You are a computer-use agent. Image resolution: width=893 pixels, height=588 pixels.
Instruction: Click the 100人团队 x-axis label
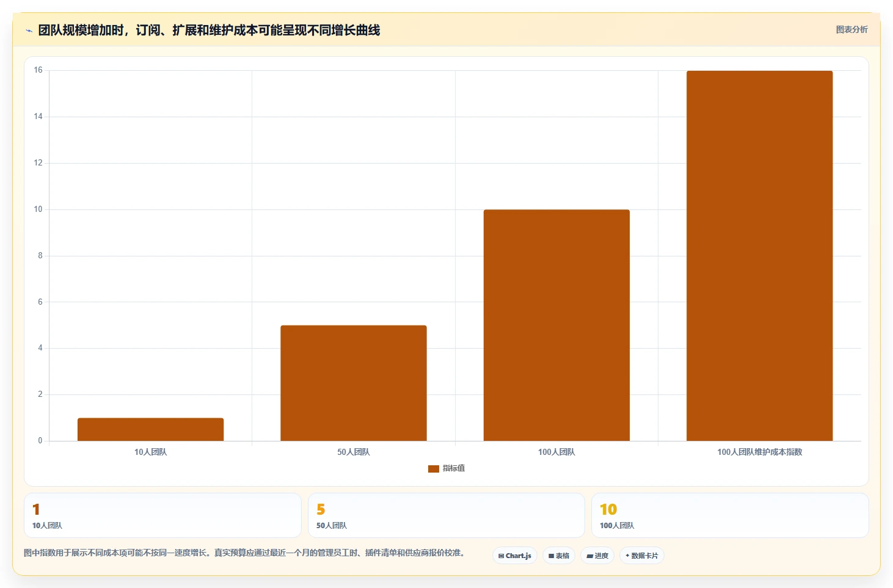556,452
